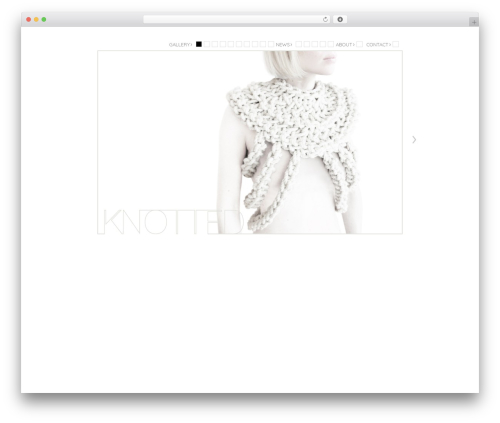This screenshot has width=500, height=423.
Task: Open the GALLERY menu link
Action: (x=180, y=45)
